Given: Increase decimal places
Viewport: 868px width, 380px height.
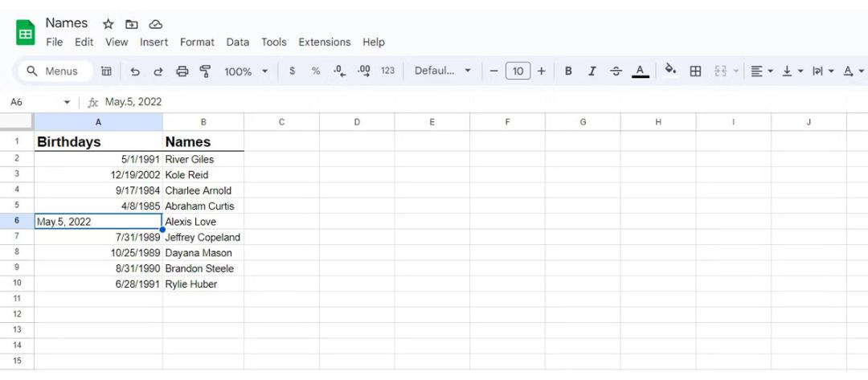Looking at the screenshot, I should [364, 71].
